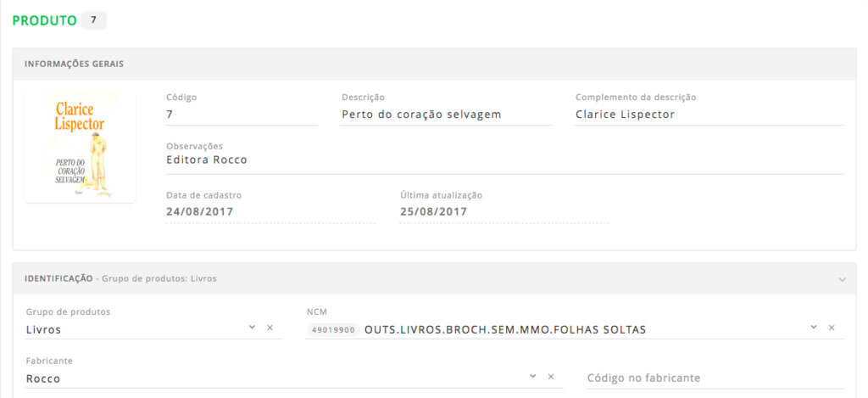Click the book cover thumbnail

[81, 147]
